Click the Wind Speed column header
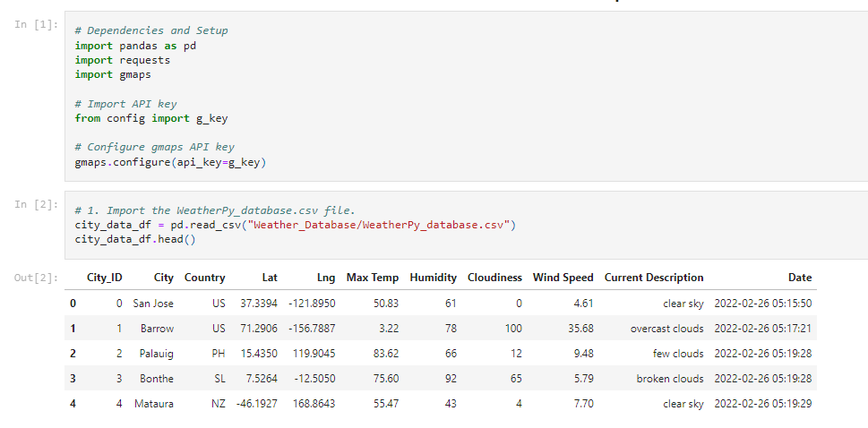Viewport: 868px width, 428px height. [563, 278]
